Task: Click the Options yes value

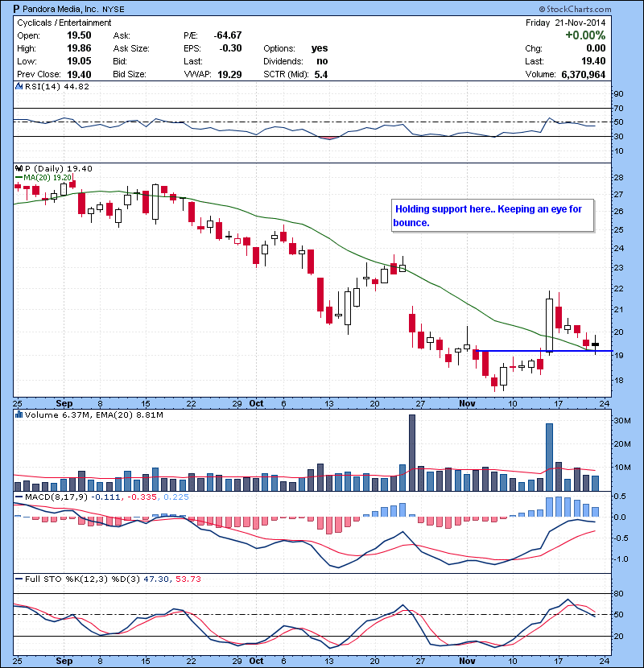Action: pos(320,48)
